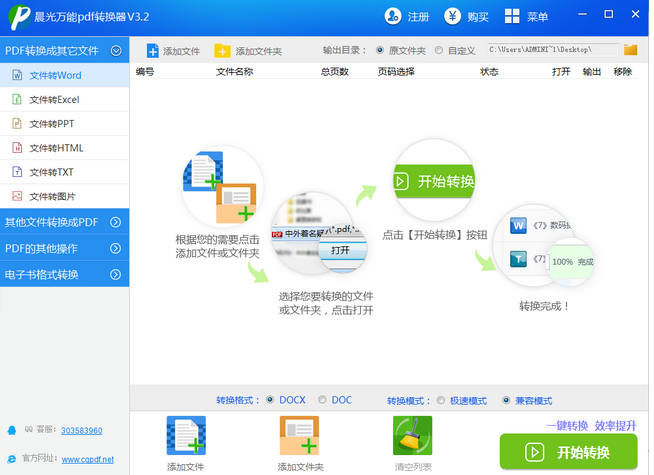Click the large bottom 添加文件夹 icon
Viewport: 654px width, 475px height.
click(x=299, y=435)
